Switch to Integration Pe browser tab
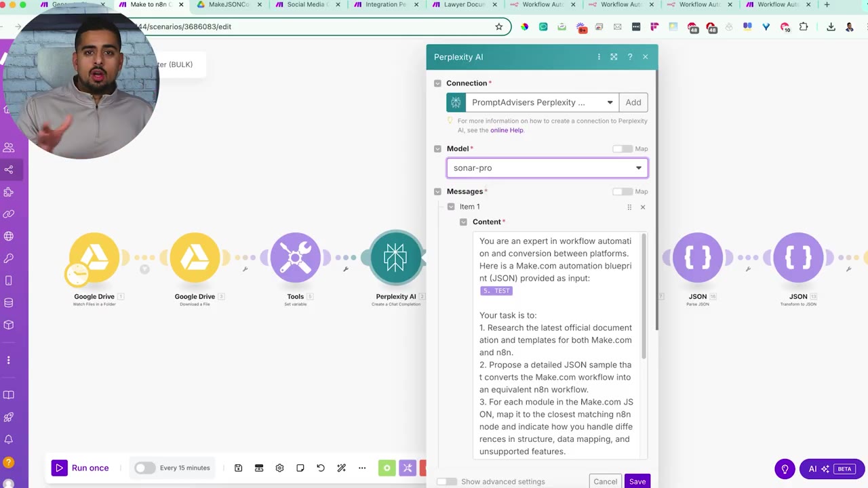The image size is (868, 488). tap(386, 5)
